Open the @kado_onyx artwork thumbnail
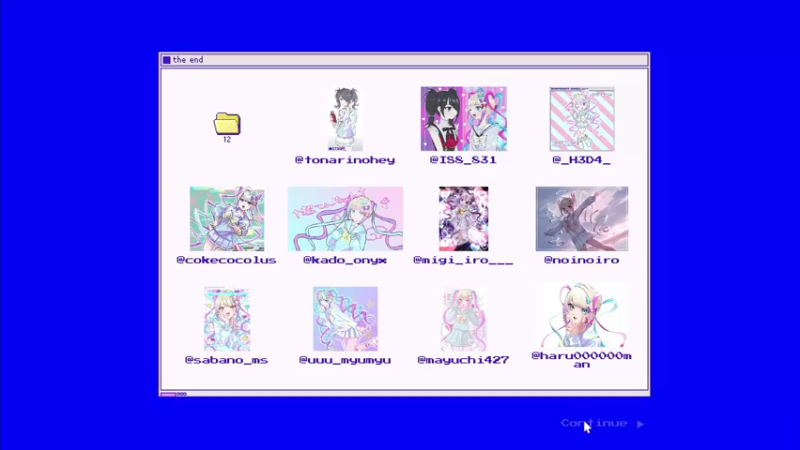The height and width of the screenshot is (450, 800). tap(345, 219)
